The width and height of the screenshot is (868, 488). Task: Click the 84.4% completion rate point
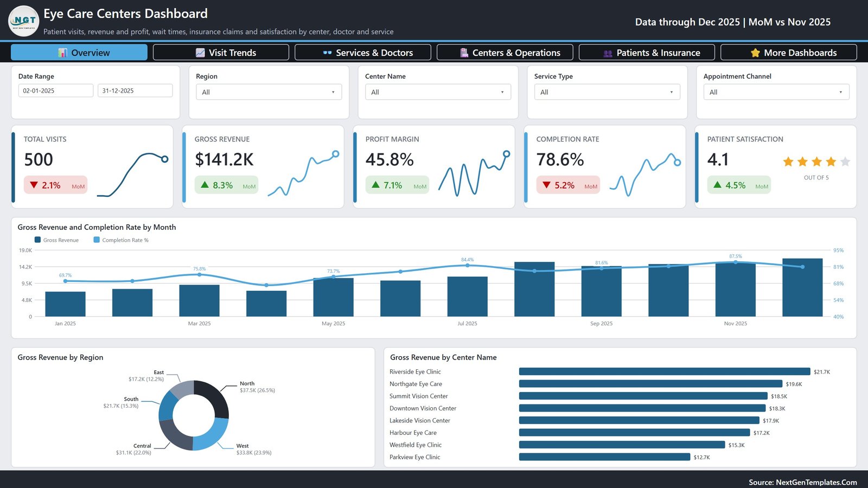coord(467,265)
